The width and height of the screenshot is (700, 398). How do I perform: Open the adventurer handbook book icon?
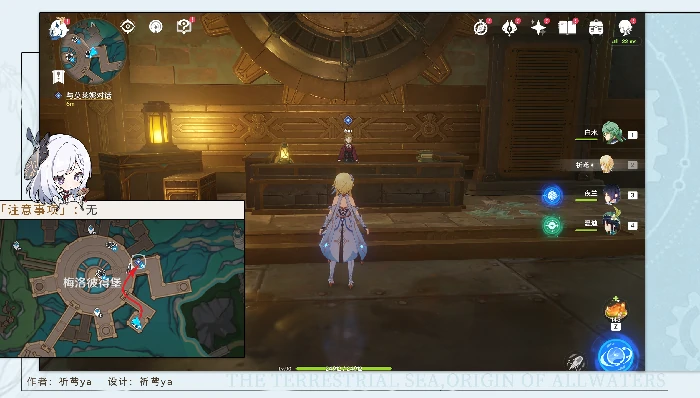tap(567, 28)
